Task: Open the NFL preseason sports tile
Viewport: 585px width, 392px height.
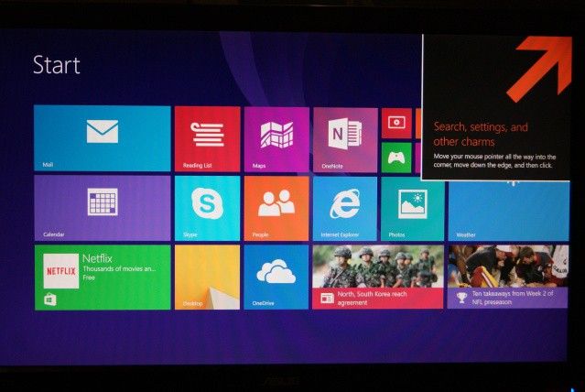Action: (x=508, y=277)
